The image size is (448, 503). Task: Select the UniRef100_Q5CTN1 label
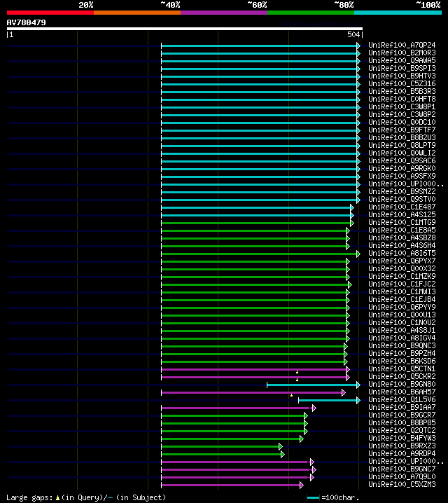click(x=402, y=368)
